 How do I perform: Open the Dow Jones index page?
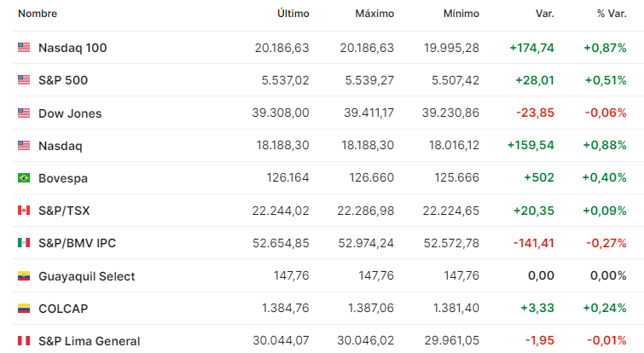click(x=70, y=113)
